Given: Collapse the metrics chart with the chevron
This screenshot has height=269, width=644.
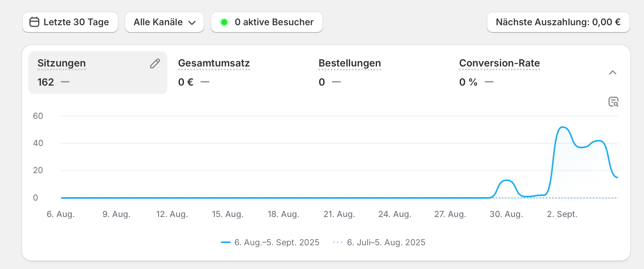Looking at the screenshot, I should (613, 73).
